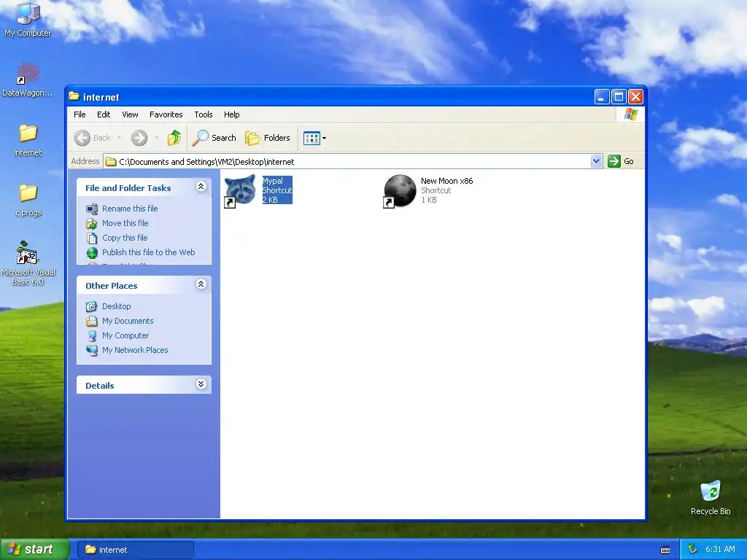Viewport: 747px width, 560px height.
Task: Click Publish this file to the Web
Action: 149,252
